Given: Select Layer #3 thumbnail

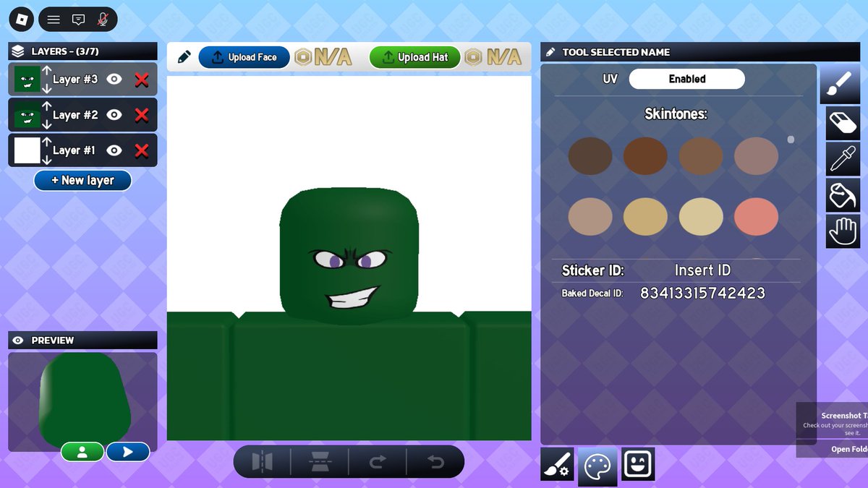Looking at the screenshot, I should (x=27, y=80).
